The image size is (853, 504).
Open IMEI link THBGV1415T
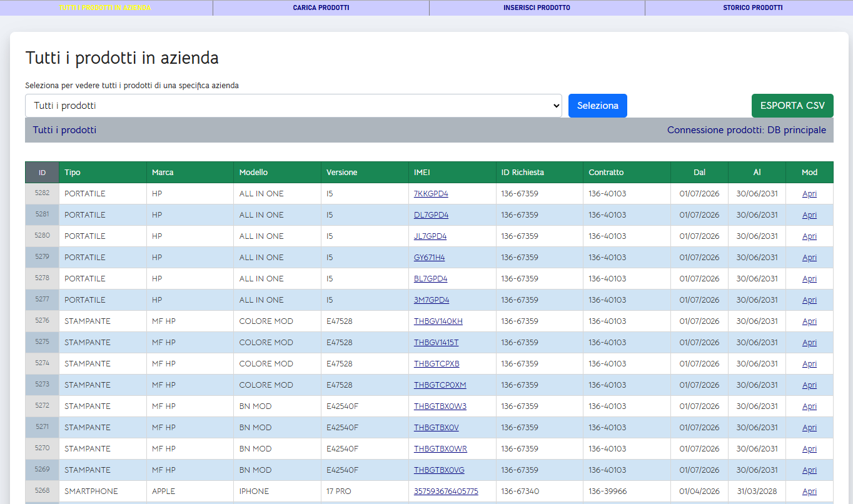click(x=436, y=343)
